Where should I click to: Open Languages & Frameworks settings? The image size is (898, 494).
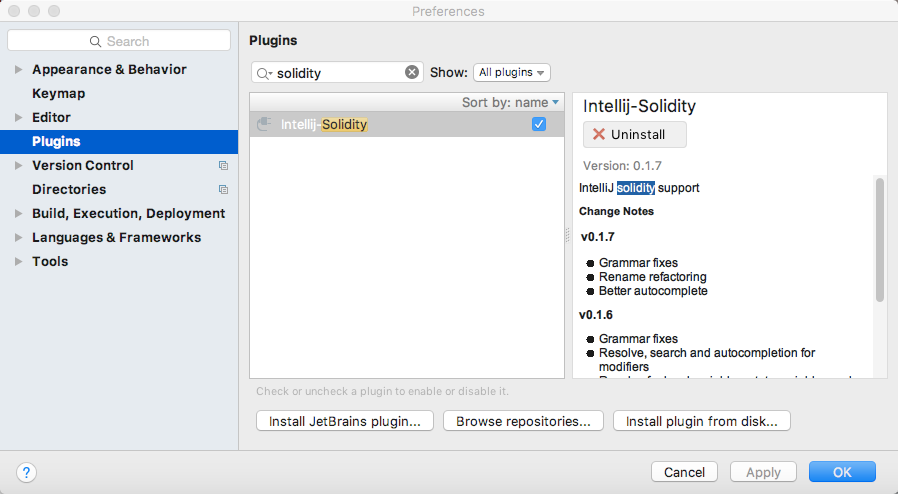(116, 238)
